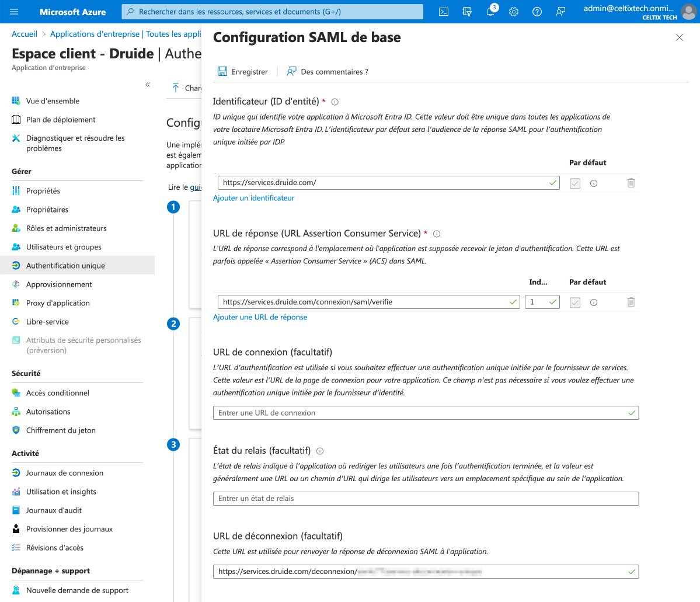
Task: Click the Enregistrer button
Action: click(243, 72)
